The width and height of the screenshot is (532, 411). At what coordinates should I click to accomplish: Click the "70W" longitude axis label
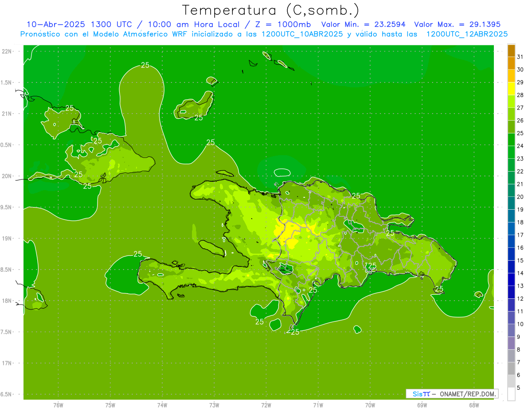tap(370, 405)
